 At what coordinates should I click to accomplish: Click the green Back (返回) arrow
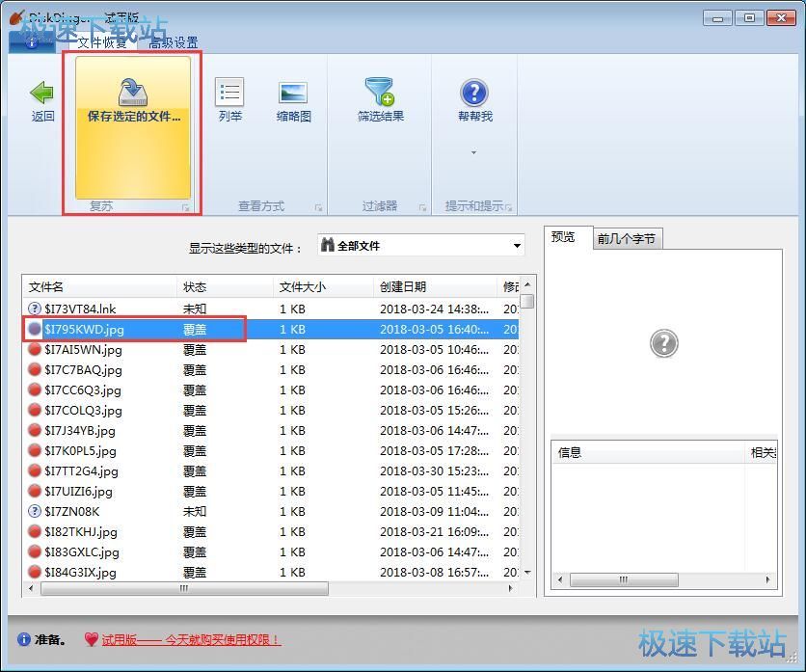(x=42, y=94)
